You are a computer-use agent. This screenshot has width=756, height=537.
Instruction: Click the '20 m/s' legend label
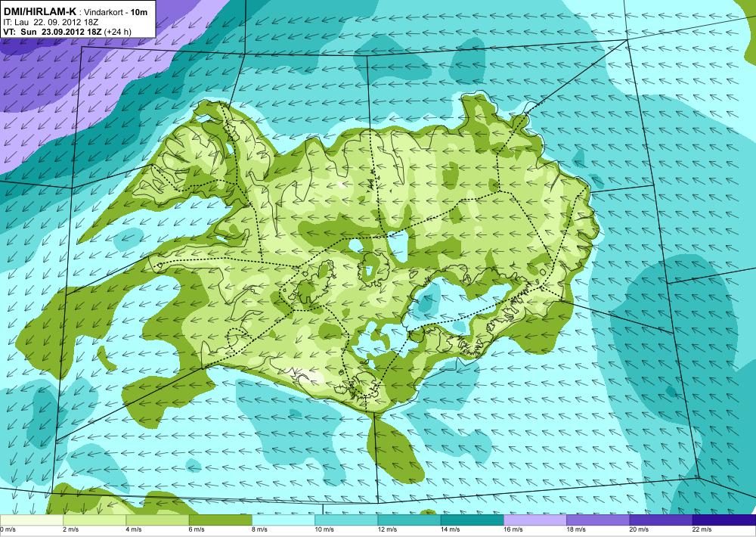click(x=640, y=529)
